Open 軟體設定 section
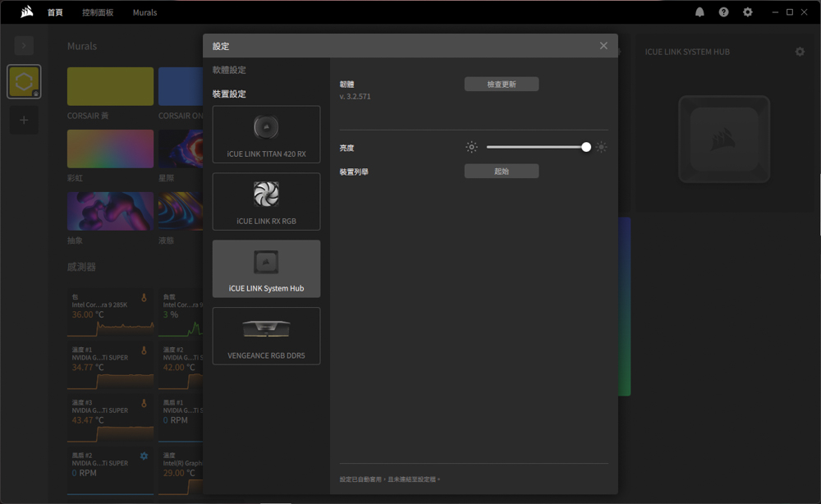This screenshot has width=821, height=504. (229, 70)
